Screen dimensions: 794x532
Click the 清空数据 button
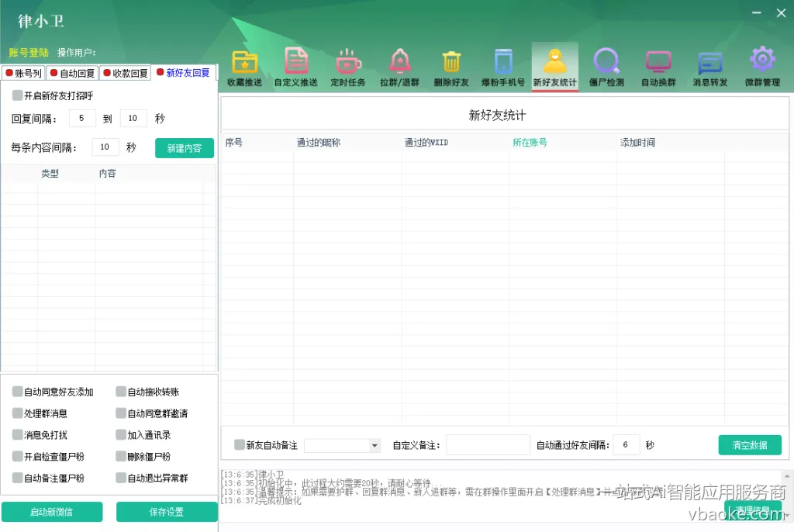point(750,445)
